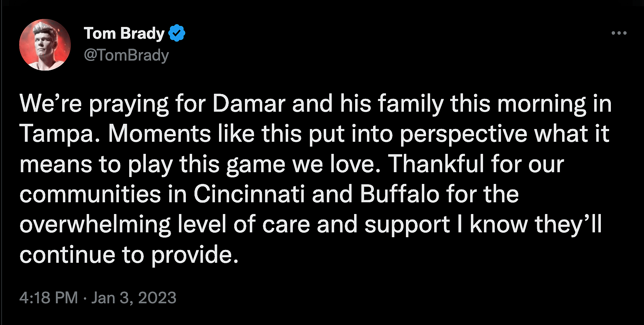Open the tweet via its timestamp link
Image resolution: width=644 pixels, height=325 pixels.
(x=98, y=297)
